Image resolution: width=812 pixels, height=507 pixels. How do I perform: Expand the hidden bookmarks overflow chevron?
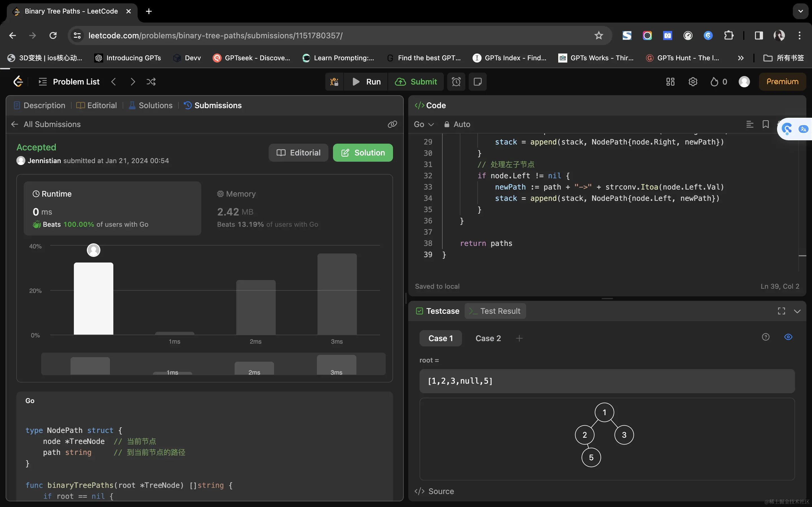coord(741,58)
